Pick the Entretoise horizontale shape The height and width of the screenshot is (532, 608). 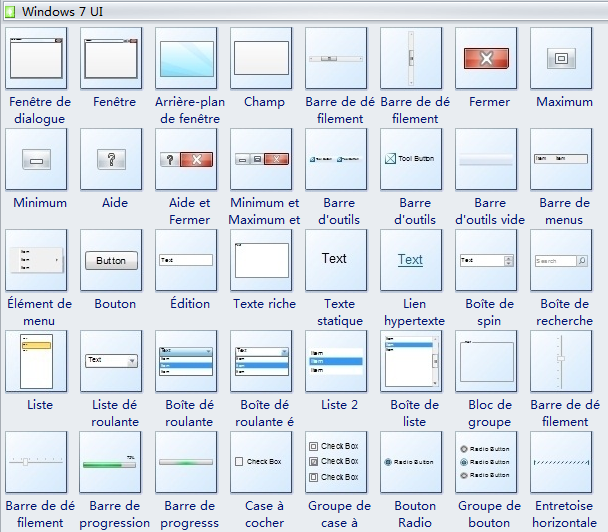pos(561,462)
